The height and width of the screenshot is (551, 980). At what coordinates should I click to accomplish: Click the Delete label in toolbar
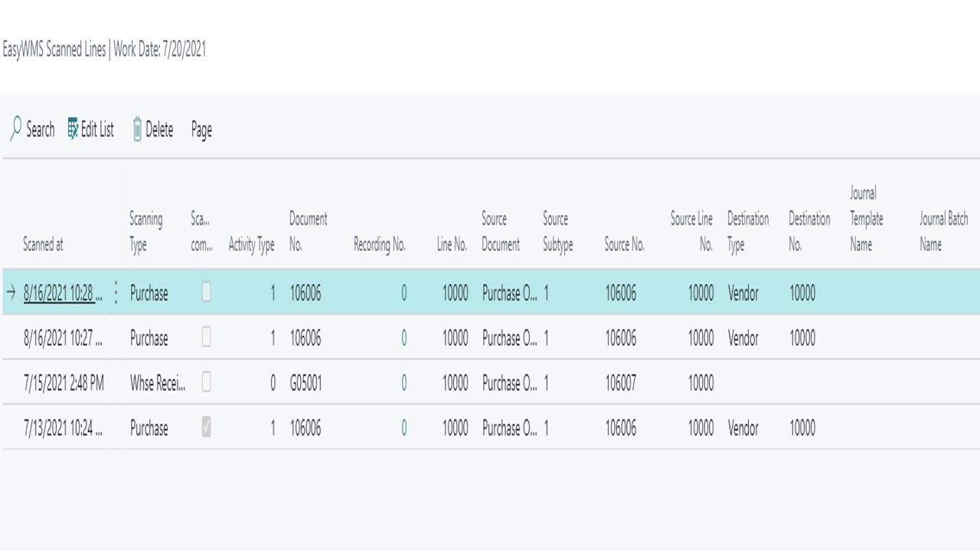159,129
